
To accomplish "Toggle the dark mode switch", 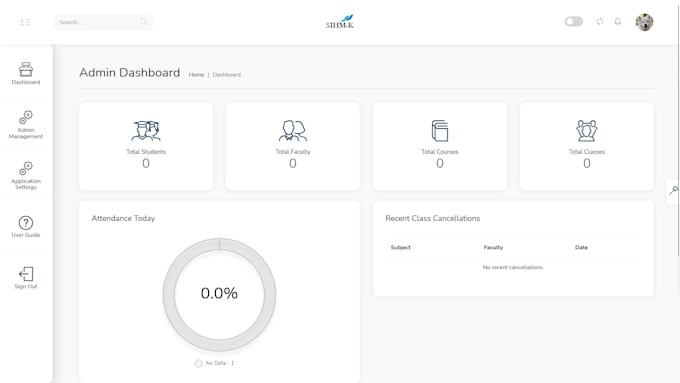I will point(573,21).
